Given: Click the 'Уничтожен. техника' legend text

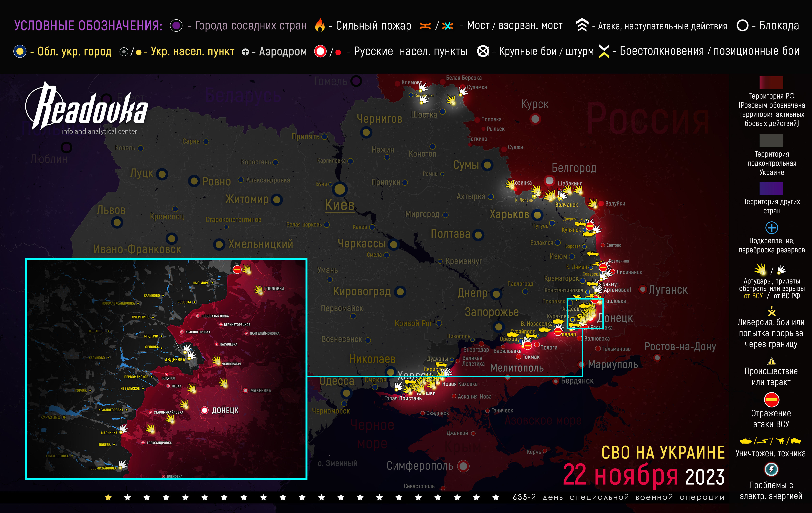Looking at the screenshot, I should pos(770,453).
